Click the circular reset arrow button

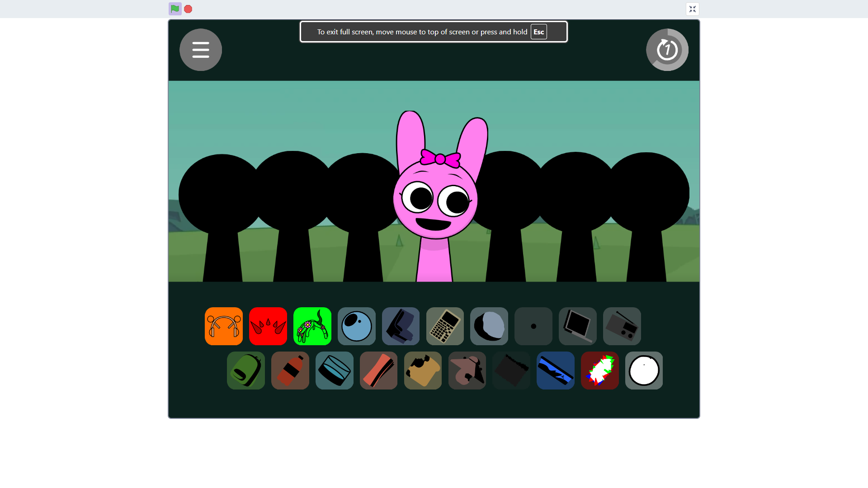(x=667, y=50)
